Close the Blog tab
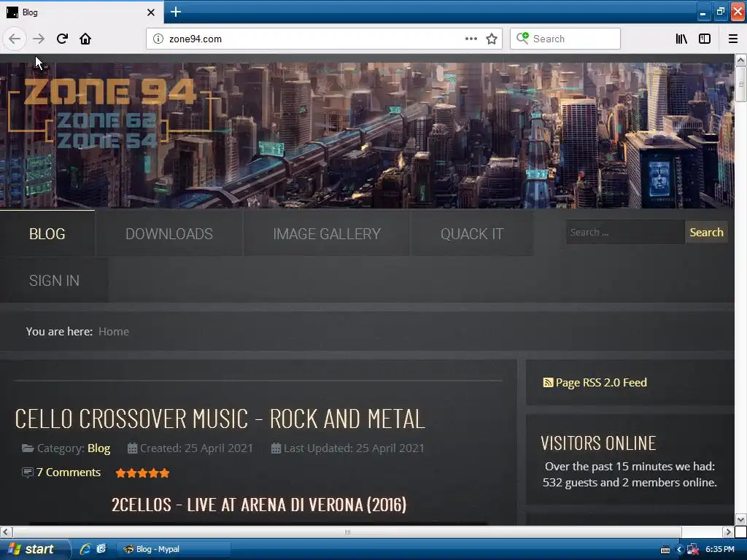The image size is (747, 560). (x=150, y=12)
